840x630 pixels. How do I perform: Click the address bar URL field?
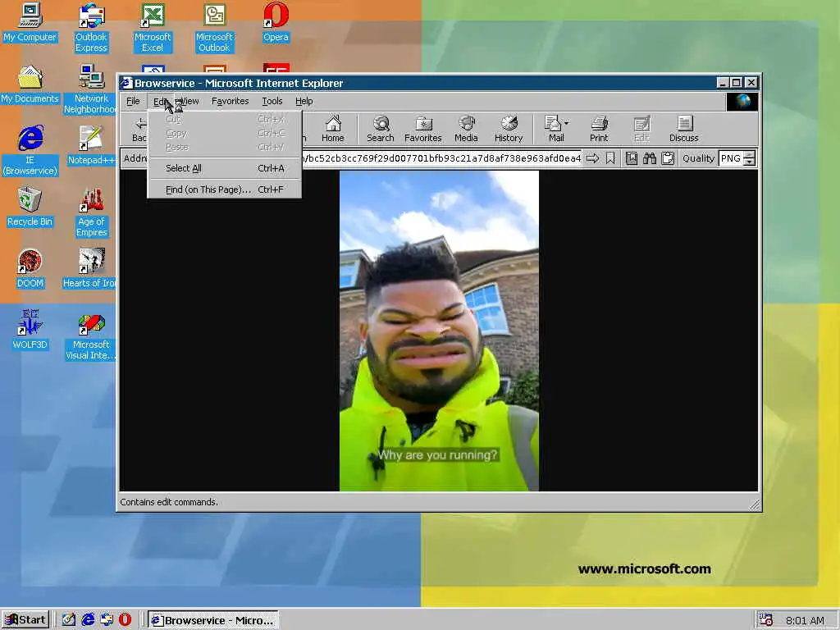point(441,158)
